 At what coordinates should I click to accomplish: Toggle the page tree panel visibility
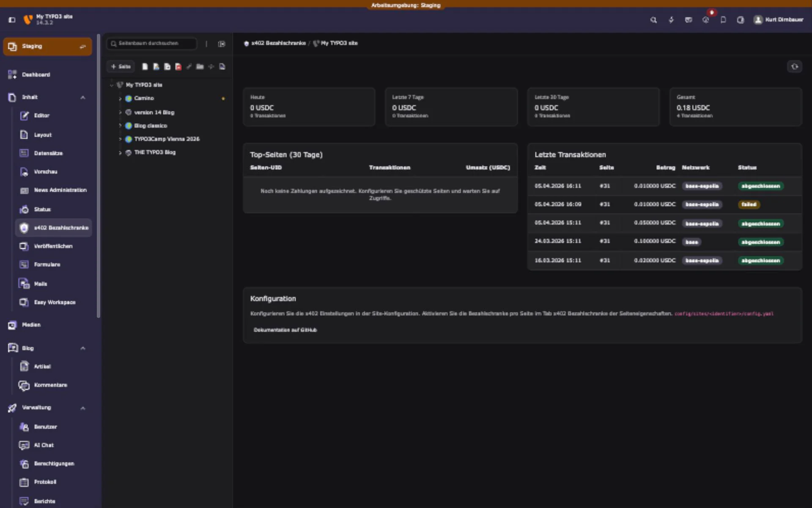(x=222, y=44)
